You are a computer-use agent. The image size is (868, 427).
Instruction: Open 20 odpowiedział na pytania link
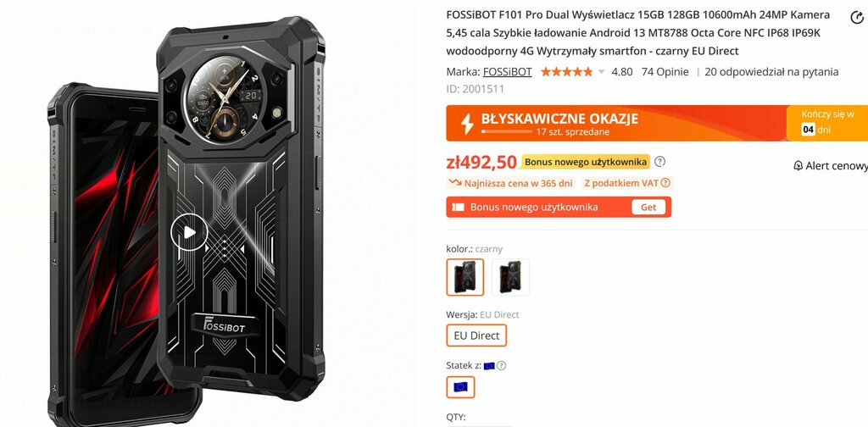pos(771,72)
